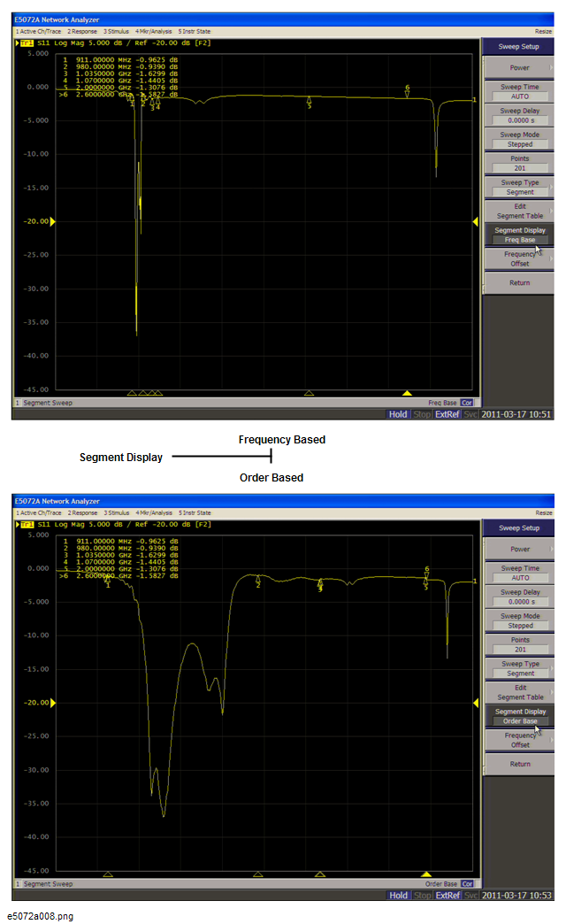
Task: Open 2 Response menu in Order Base window
Action: 82,512
